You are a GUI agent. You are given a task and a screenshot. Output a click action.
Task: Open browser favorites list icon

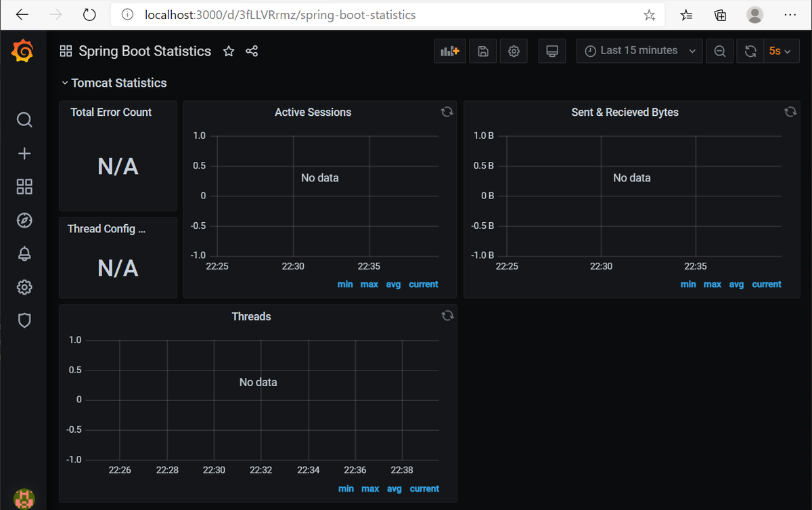coord(686,15)
